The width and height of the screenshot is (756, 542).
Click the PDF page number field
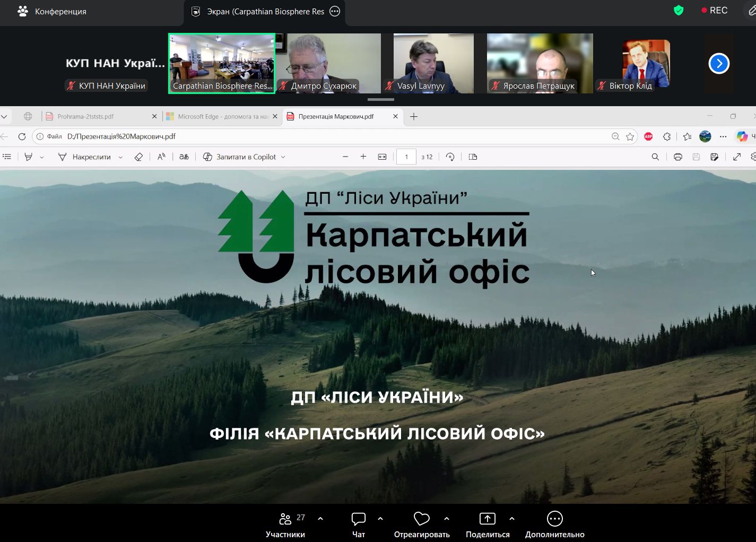(406, 157)
